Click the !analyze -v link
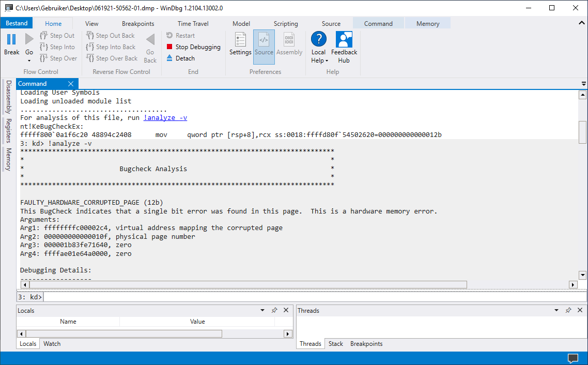 [165, 117]
